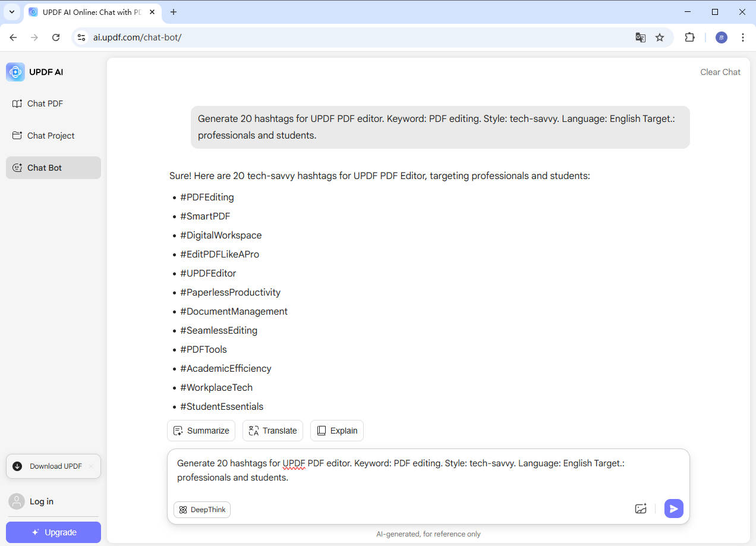The image size is (756, 546).
Task: Click the 'Sure! Here are 20' reply text
Action: click(380, 176)
